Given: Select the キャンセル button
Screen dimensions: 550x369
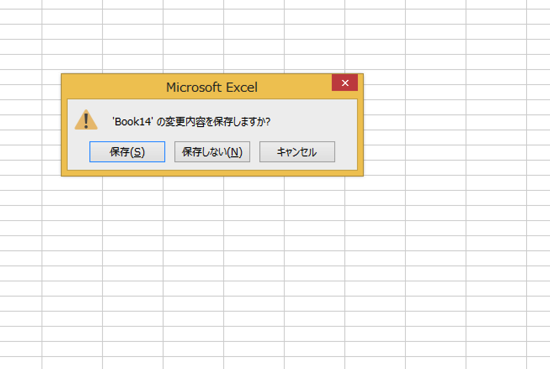Looking at the screenshot, I should coord(297,152).
